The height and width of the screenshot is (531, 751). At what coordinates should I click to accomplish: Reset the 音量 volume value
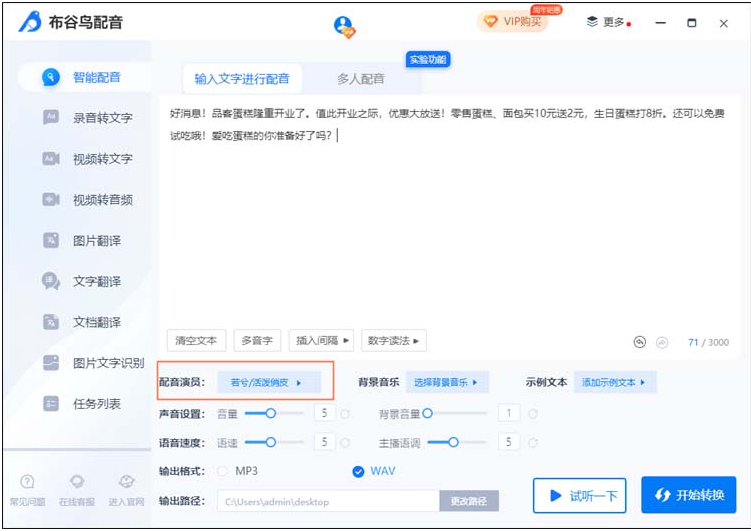pos(346,413)
